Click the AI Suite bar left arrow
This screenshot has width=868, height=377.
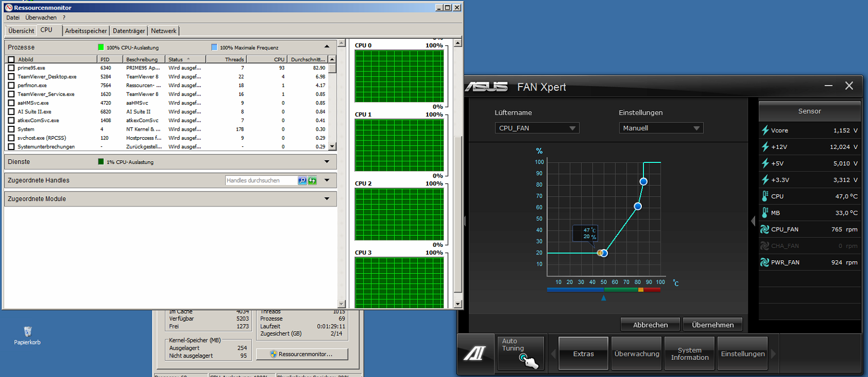tap(554, 354)
